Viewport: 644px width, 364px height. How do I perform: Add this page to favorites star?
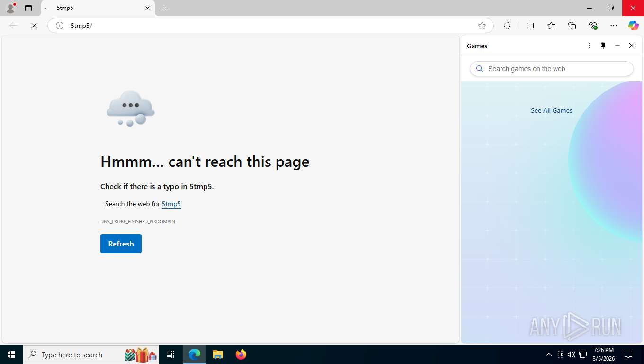click(x=482, y=26)
